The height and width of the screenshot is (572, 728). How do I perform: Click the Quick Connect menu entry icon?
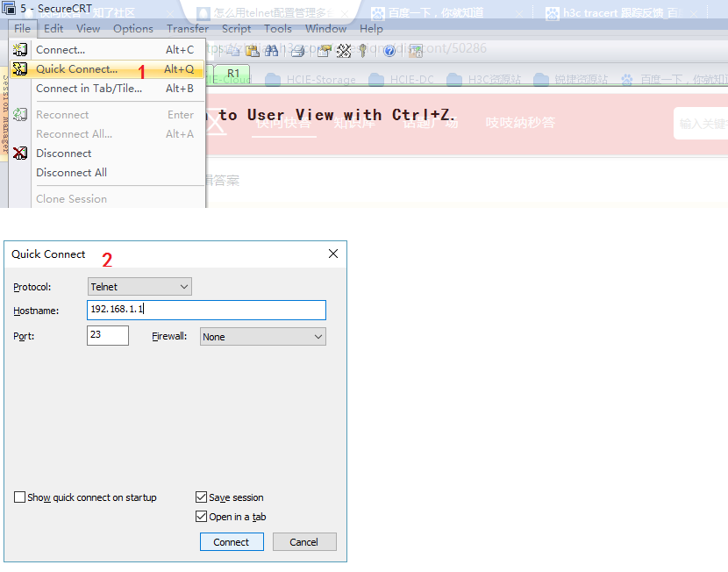(x=20, y=68)
